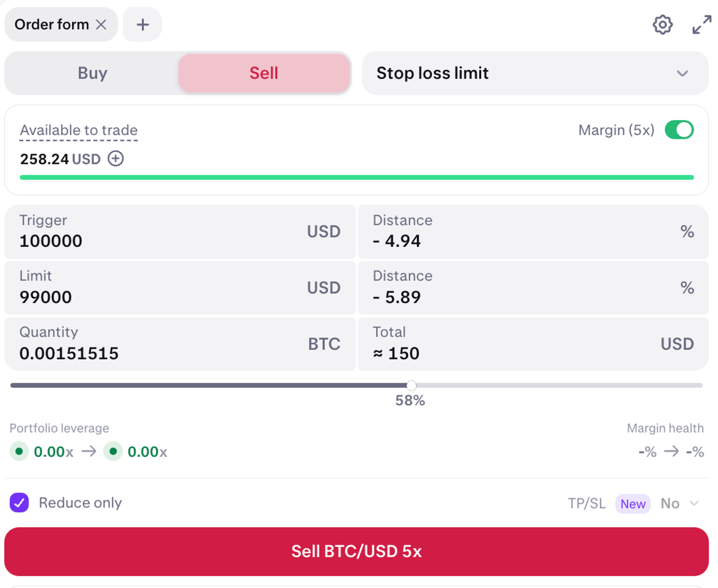Open order form settings gear

[662, 25]
